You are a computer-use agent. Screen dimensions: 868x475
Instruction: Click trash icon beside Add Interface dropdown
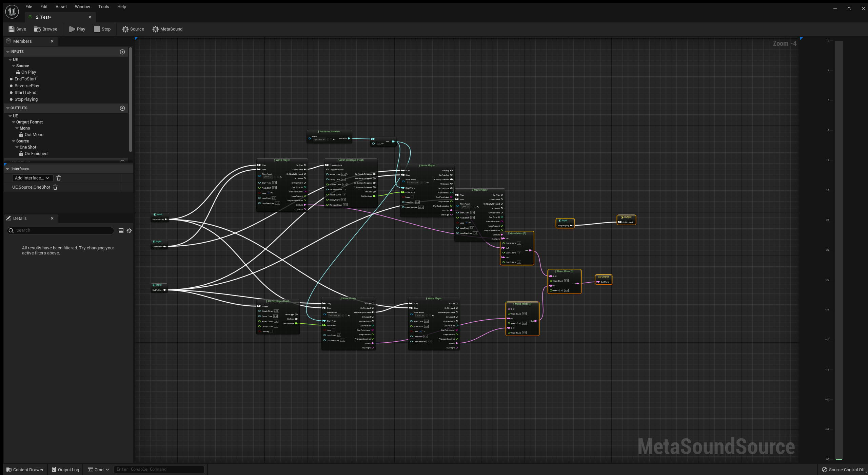pyautogui.click(x=58, y=178)
